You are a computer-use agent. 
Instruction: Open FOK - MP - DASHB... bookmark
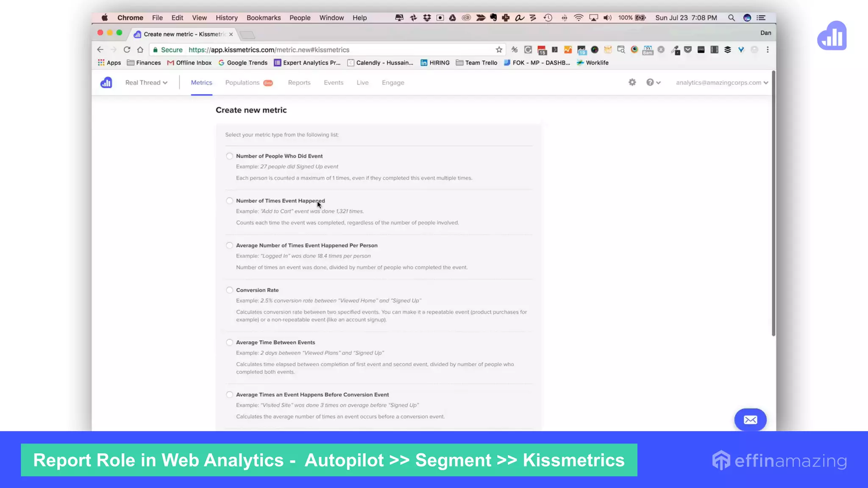point(537,63)
